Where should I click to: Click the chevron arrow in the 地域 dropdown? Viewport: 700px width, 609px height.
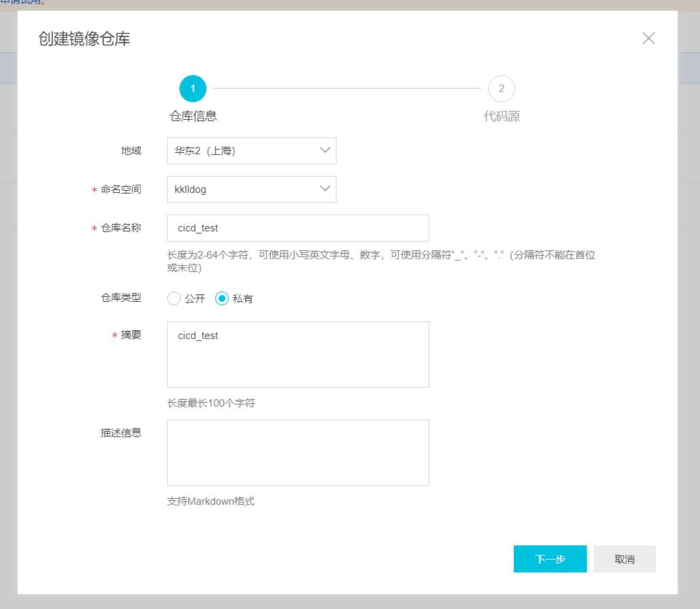tap(325, 150)
